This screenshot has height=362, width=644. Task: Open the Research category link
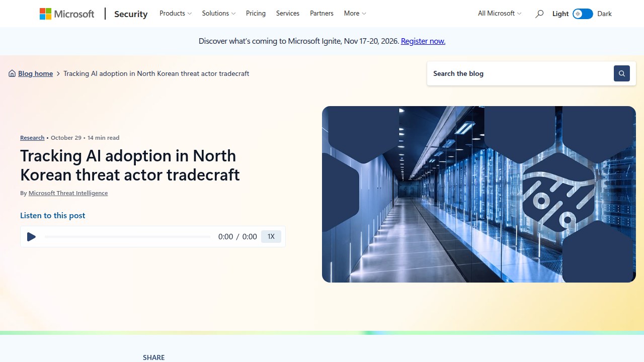[x=32, y=138]
